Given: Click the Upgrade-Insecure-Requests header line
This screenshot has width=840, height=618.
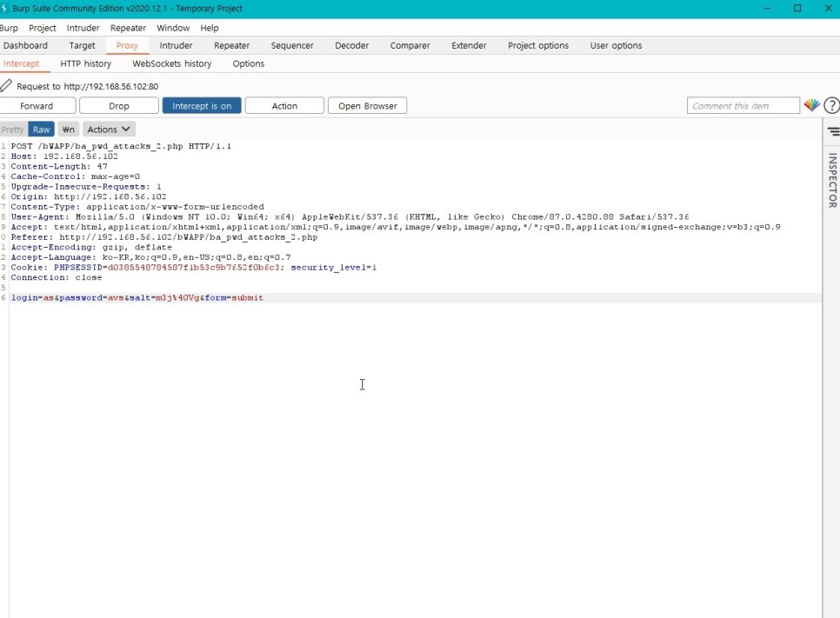Looking at the screenshot, I should click(x=86, y=187).
